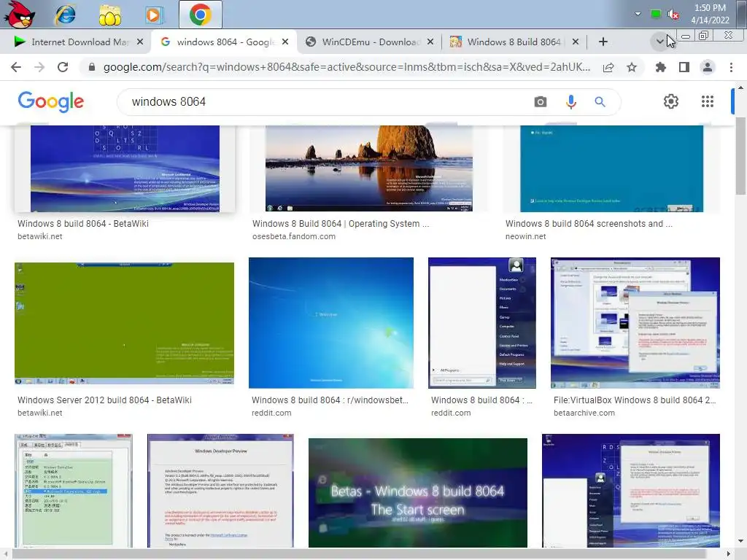Click the address bar URL
747x560 pixels.
[x=347, y=67]
